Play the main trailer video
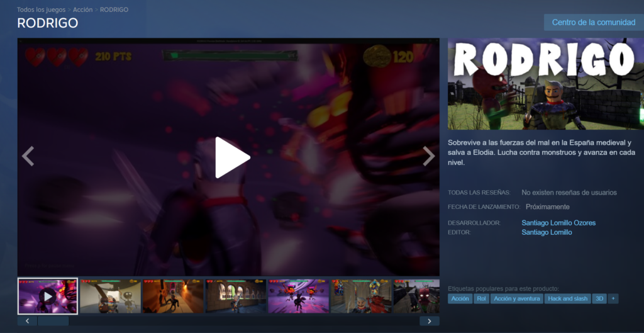Viewport: 644px width, 333px height. click(x=233, y=157)
